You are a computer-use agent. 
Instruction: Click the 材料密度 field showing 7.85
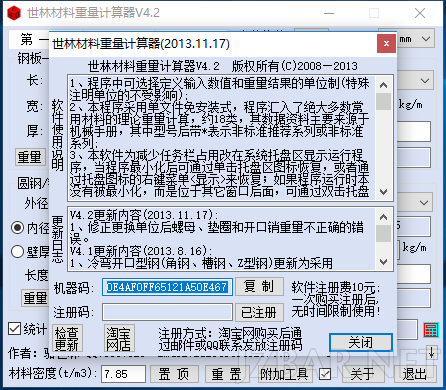(x=123, y=374)
